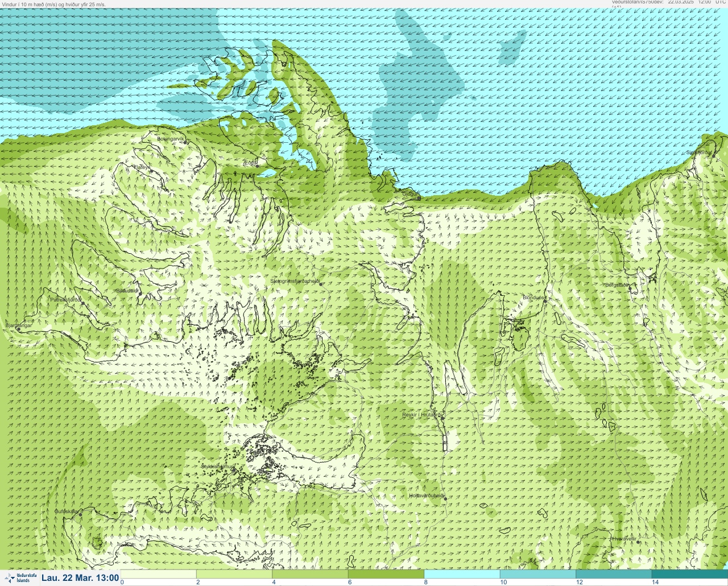Click the 'Lau. 22 Mar. 13:00' forecast time
This screenshot has width=728, height=586.
click(x=80, y=578)
